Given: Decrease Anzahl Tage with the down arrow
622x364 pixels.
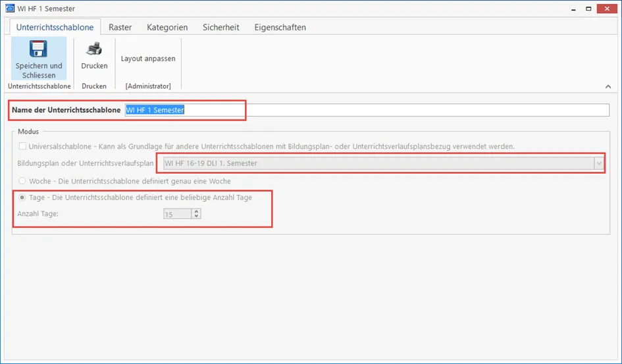Looking at the screenshot, I should pyautogui.click(x=196, y=217).
